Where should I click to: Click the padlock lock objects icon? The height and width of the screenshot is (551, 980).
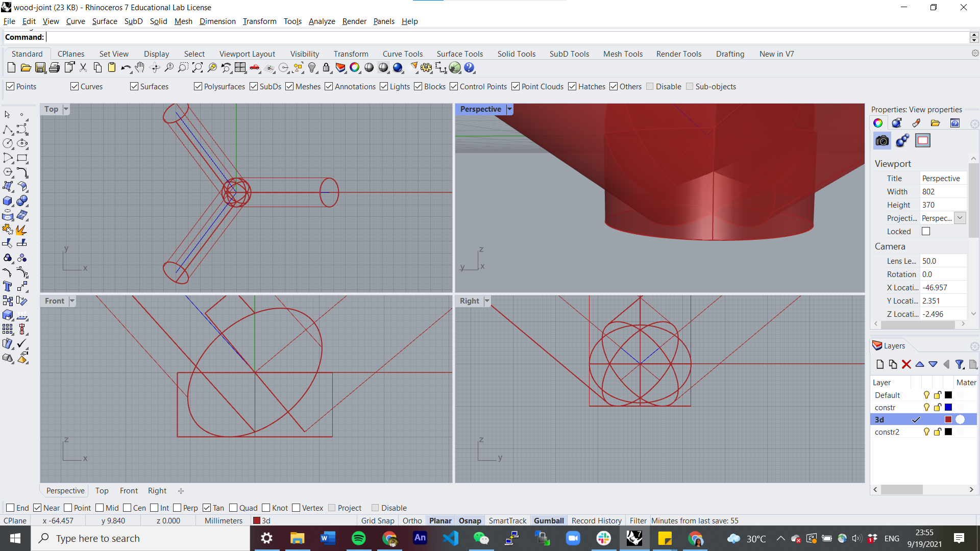(326, 68)
